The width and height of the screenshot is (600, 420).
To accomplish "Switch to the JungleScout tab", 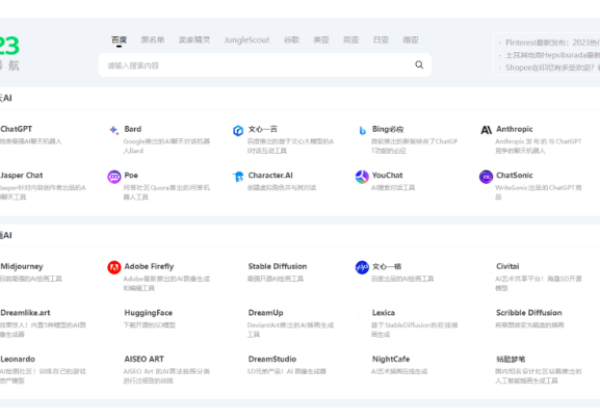I will pyautogui.click(x=247, y=40).
